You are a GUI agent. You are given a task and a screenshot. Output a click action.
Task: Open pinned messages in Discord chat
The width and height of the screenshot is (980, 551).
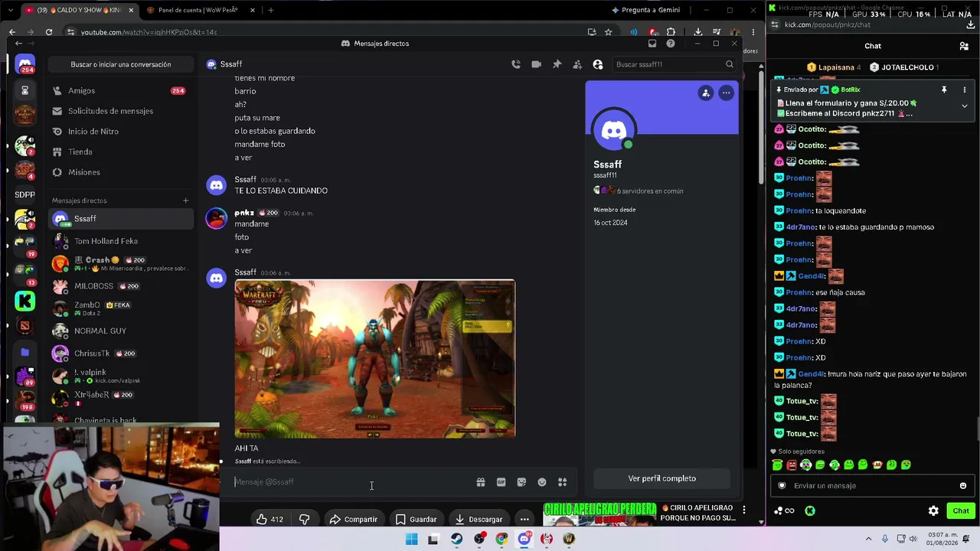(x=557, y=64)
